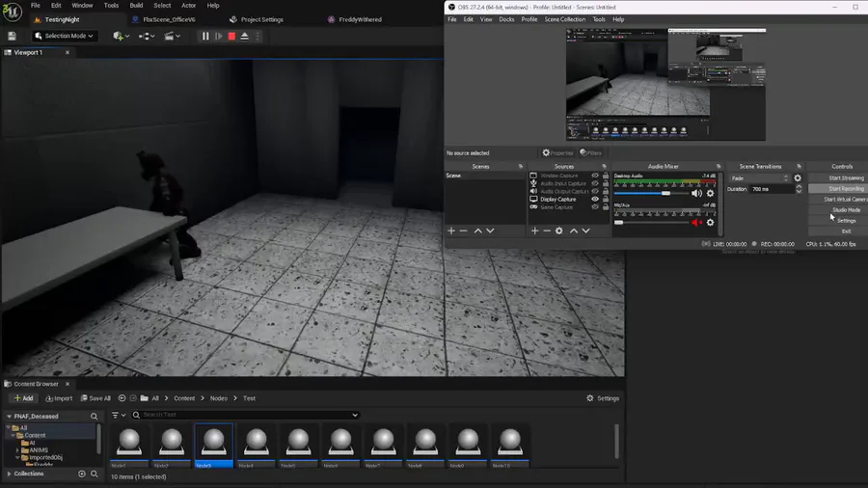The width and height of the screenshot is (868, 488).
Task: Toggle visibility of Window Capture source
Action: click(x=595, y=176)
